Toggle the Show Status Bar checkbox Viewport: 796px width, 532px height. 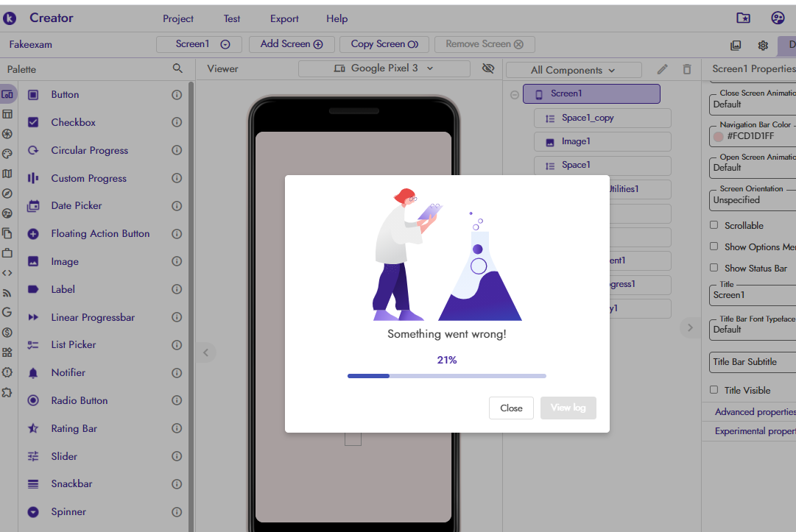pyautogui.click(x=714, y=268)
